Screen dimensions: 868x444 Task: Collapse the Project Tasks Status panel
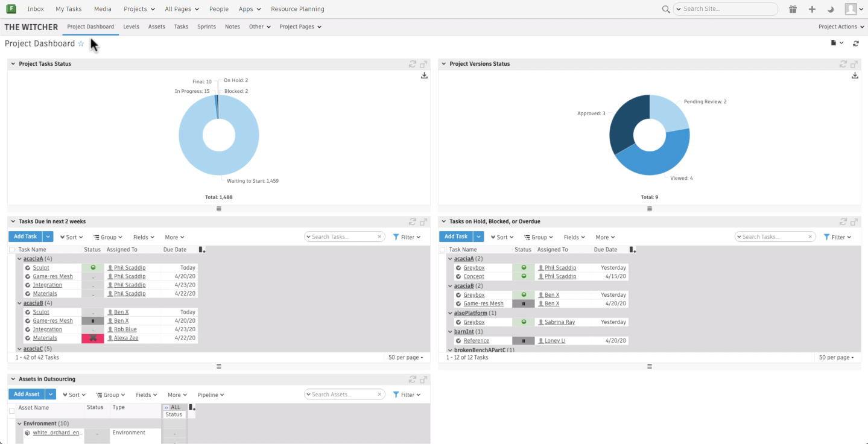[x=13, y=63]
